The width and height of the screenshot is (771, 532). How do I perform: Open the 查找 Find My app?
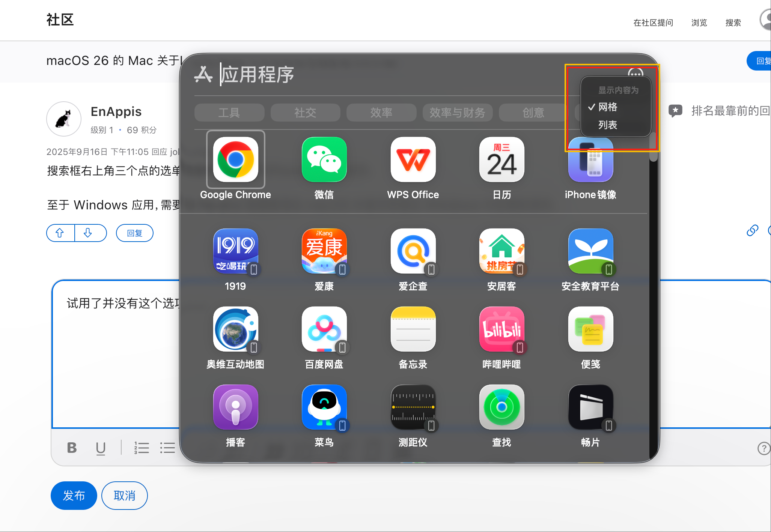click(x=501, y=407)
